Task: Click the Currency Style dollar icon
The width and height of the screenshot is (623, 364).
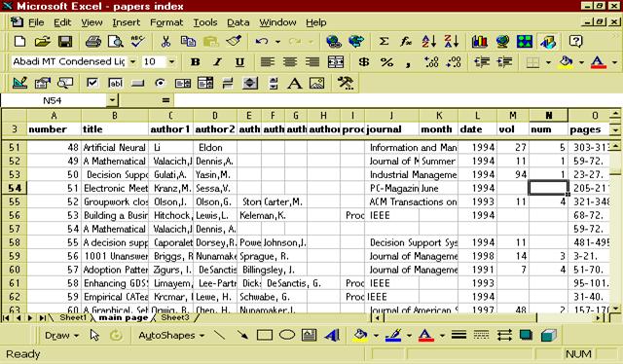Action: tap(363, 62)
